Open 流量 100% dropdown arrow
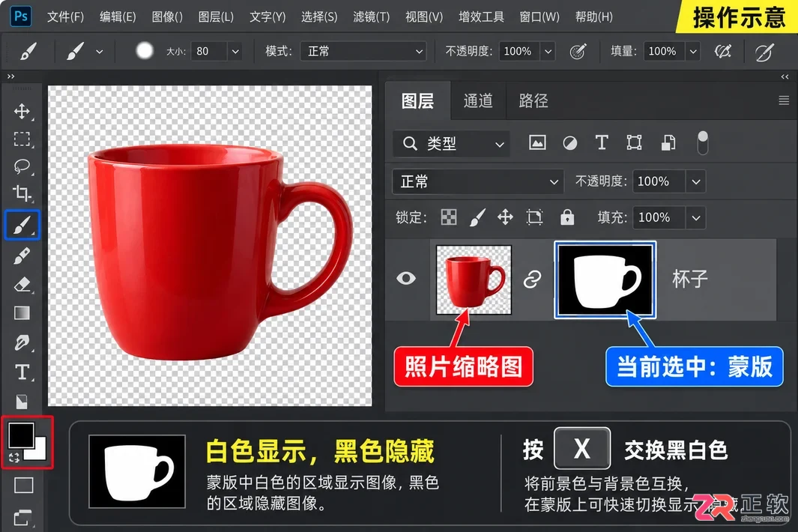This screenshot has height=532, width=798. click(692, 52)
